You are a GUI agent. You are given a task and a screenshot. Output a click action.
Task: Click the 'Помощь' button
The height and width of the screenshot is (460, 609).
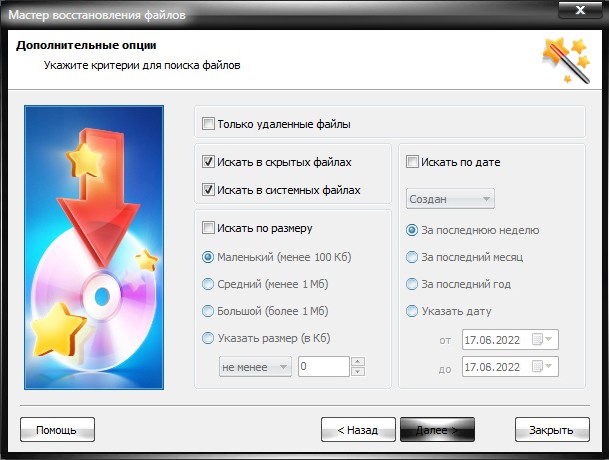(x=57, y=430)
